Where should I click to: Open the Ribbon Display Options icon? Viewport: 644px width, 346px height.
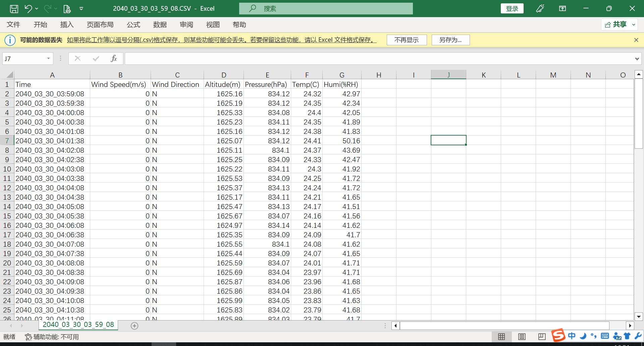click(562, 9)
